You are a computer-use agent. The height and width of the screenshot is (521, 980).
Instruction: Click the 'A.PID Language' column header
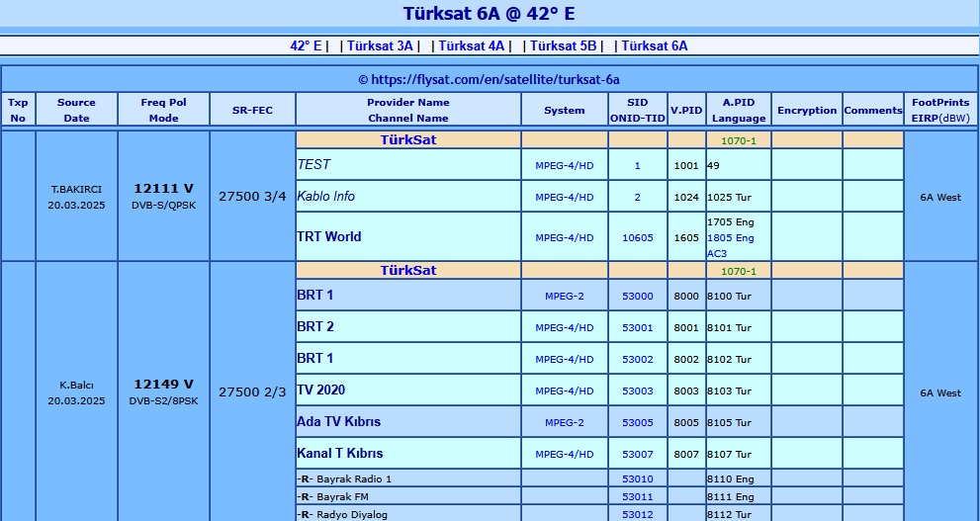click(x=739, y=110)
